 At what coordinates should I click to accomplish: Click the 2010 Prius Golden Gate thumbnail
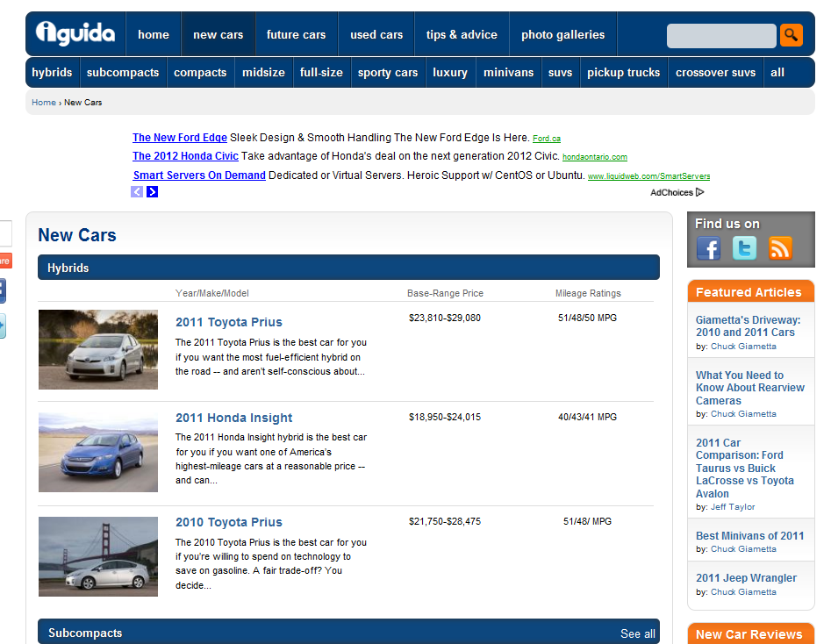pos(98,556)
